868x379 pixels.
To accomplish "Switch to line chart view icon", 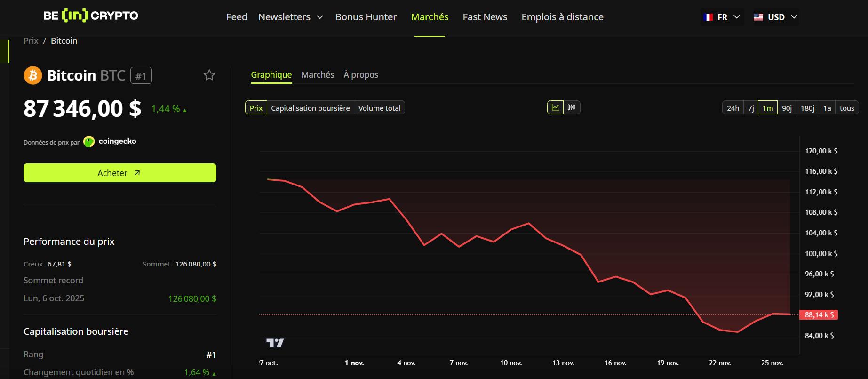I will (x=555, y=107).
